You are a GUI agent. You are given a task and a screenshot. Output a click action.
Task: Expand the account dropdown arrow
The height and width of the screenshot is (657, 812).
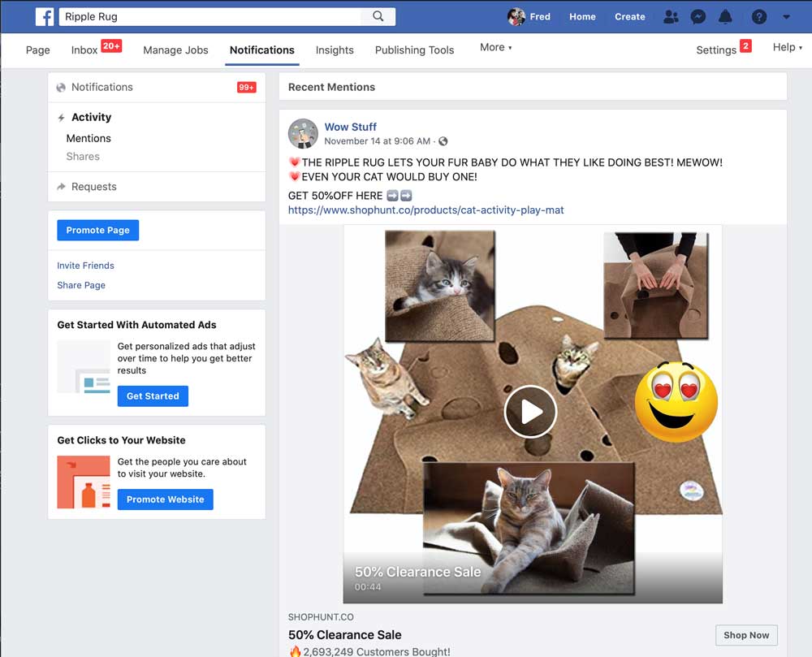(787, 16)
